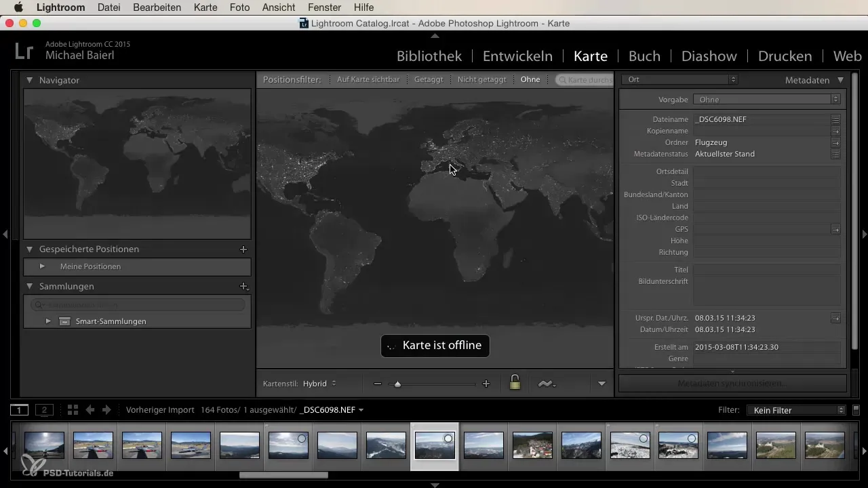Open the Karte menu in the menu bar
This screenshot has width=868, height=488.
coord(205,7)
